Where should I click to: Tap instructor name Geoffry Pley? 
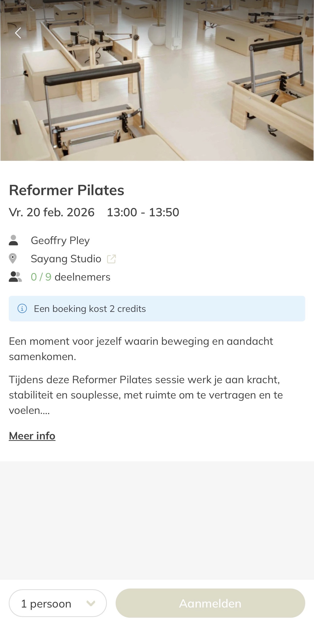click(x=60, y=241)
